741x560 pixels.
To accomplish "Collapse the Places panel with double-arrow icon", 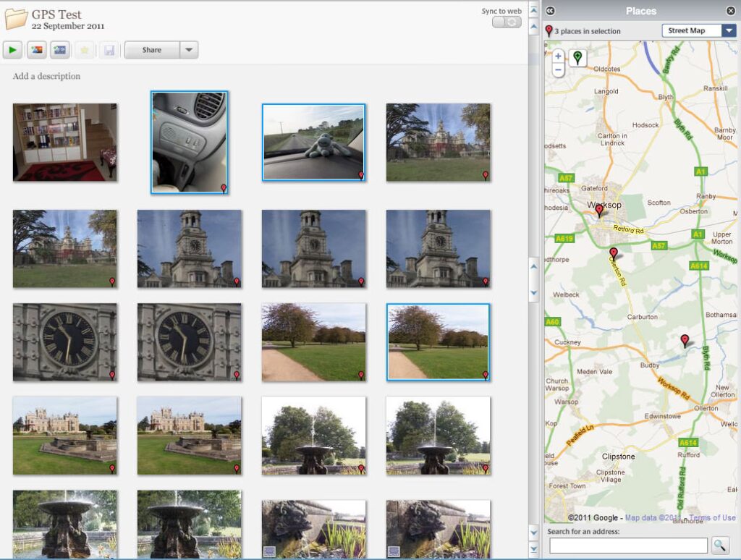I will tap(550, 11).
